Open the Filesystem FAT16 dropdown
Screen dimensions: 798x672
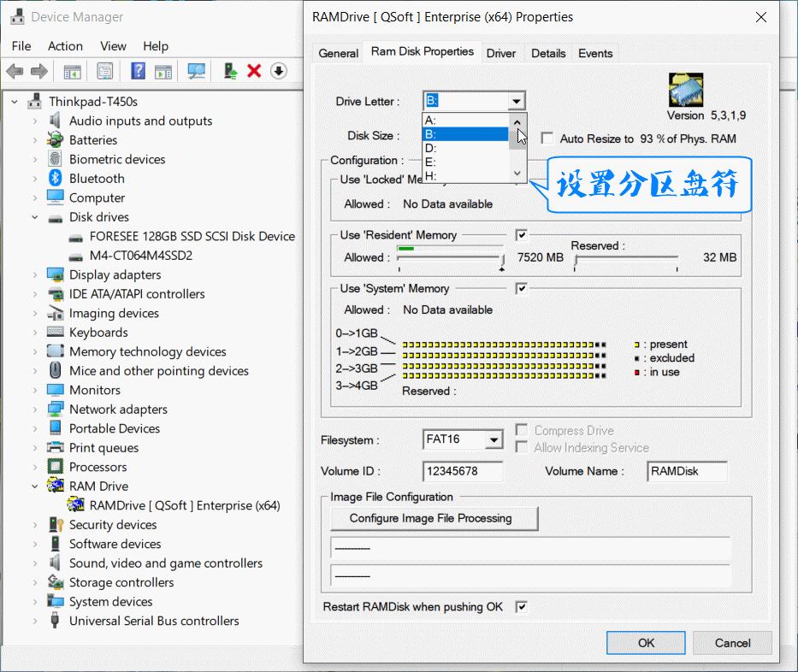click(x=494, y=440)
